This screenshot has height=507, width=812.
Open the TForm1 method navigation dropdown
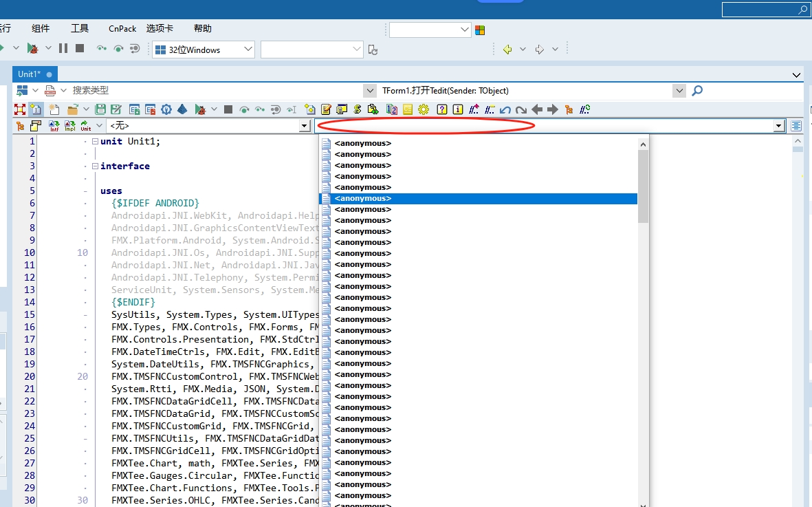pyautogui.click(x=679, y=91)
